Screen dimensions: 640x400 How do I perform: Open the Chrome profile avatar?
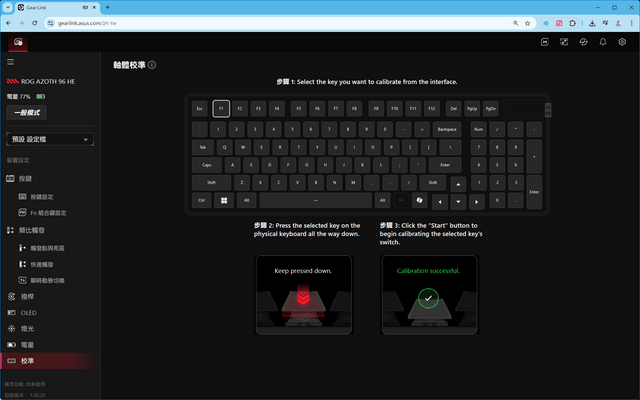coord(619,23)
